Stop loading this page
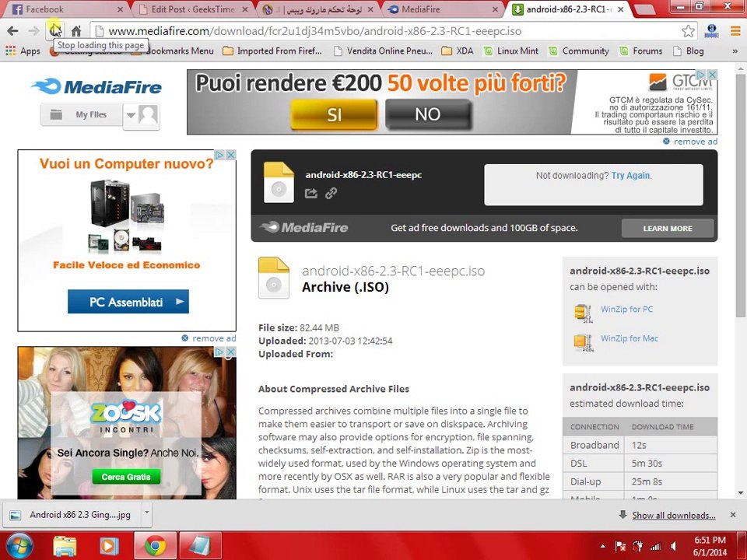 [55, 31]
